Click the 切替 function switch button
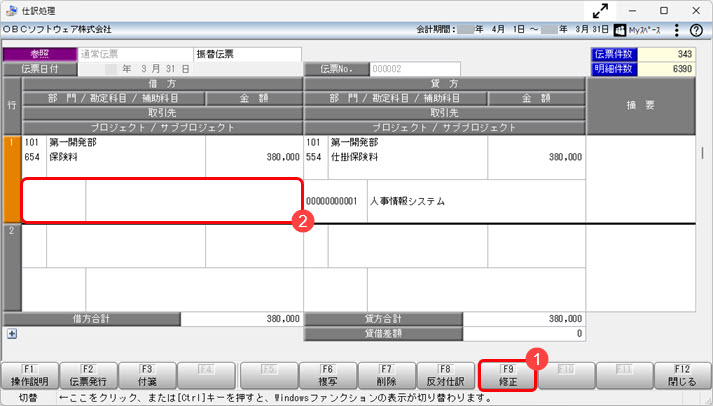Viewport: 713px width, 406px height. click(28, 398)
